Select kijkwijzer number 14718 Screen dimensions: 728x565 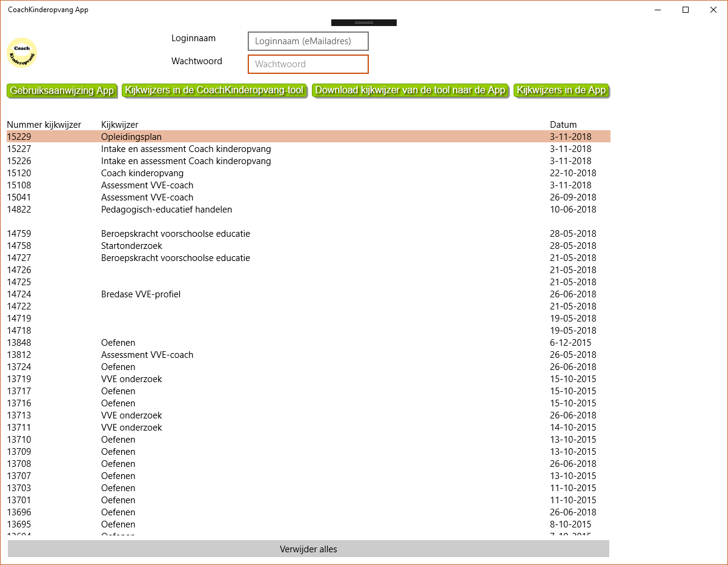point(308,331)
